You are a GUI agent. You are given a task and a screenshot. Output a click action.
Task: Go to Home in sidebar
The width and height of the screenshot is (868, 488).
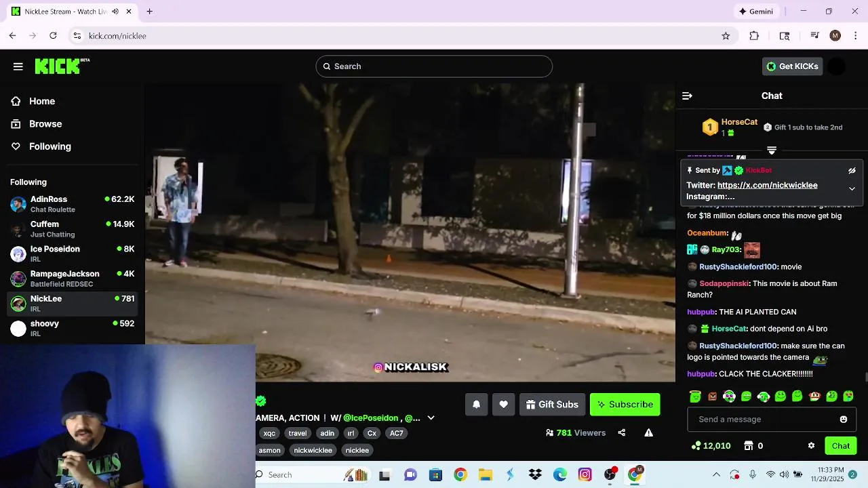(x=42, y=102)
